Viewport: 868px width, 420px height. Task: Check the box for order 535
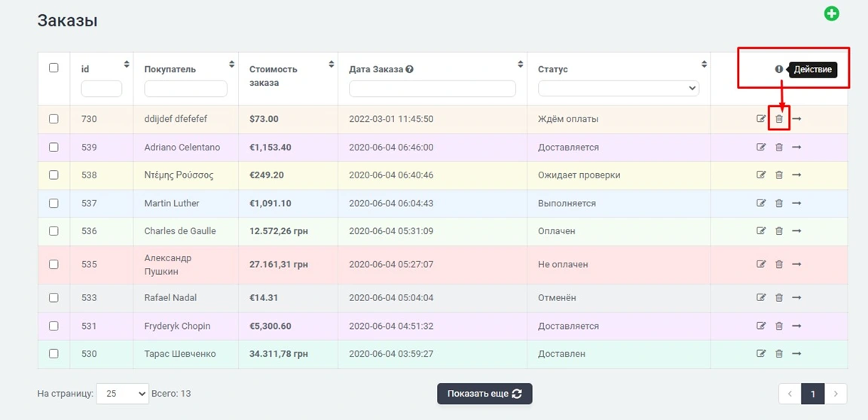[x=53, y=264]
